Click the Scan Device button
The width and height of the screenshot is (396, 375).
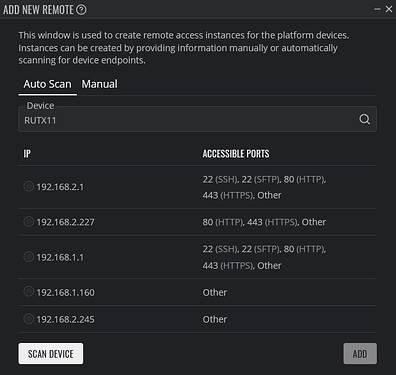click(51, 354)
